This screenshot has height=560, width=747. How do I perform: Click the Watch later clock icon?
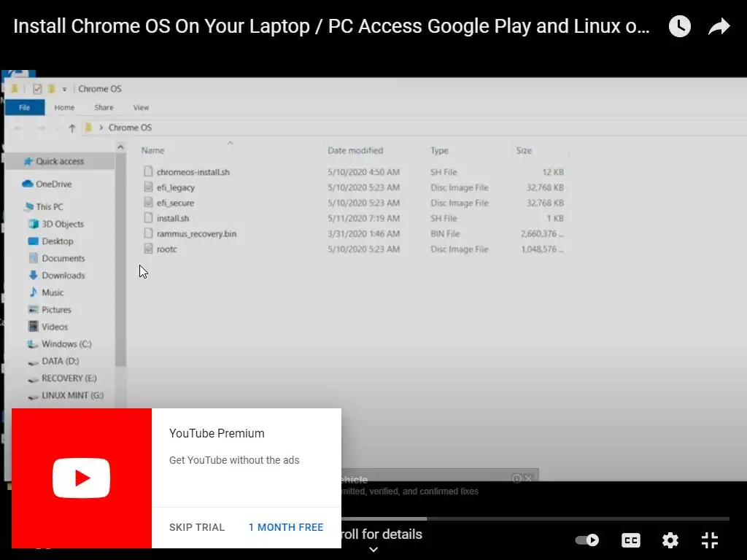(679, 26)
